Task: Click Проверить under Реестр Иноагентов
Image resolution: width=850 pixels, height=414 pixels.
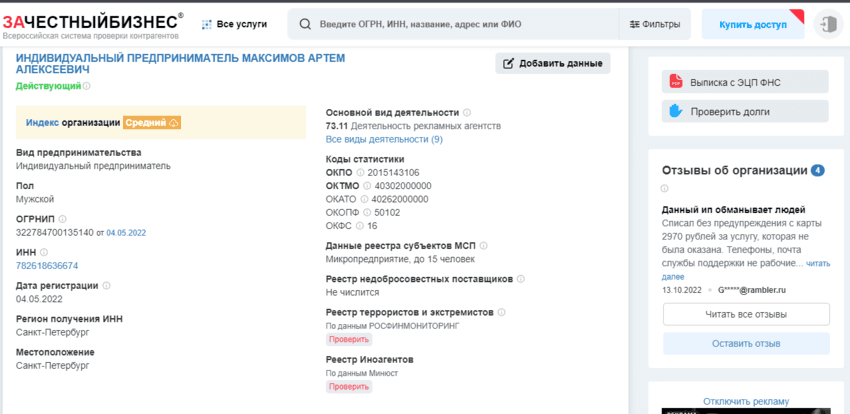Action: [x=349, y=387]
